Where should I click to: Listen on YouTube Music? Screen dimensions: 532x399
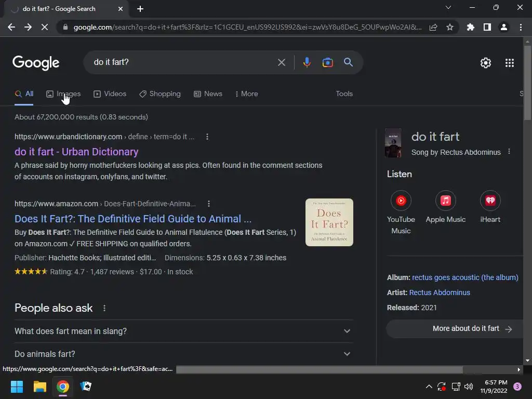coord(401,212)
